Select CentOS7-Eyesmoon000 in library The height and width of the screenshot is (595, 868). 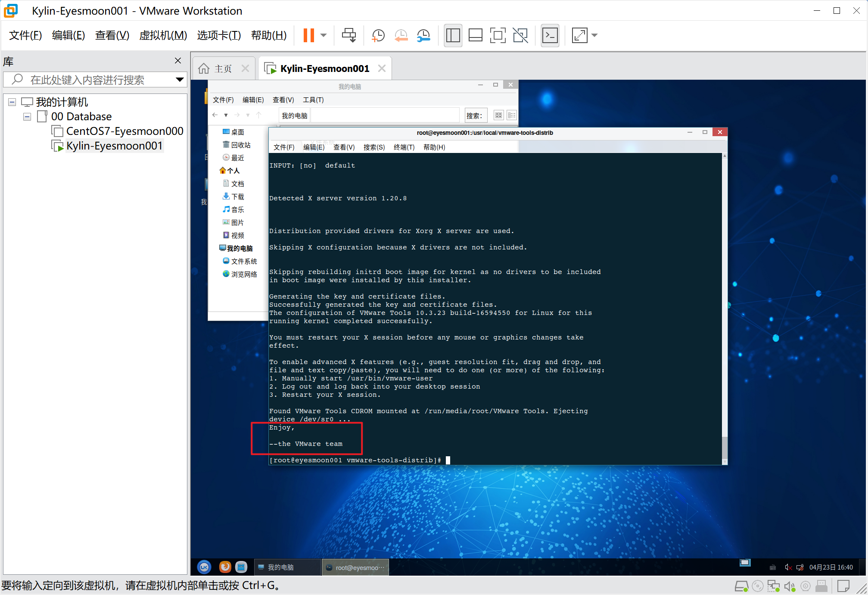118,131
